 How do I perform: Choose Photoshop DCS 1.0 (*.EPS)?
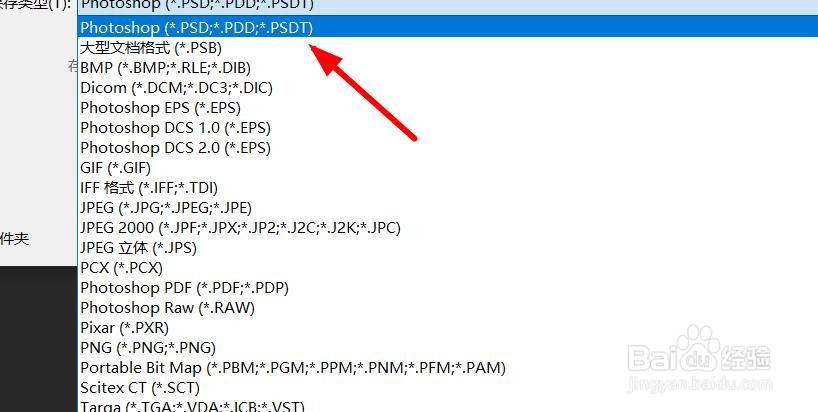(448, 128)
